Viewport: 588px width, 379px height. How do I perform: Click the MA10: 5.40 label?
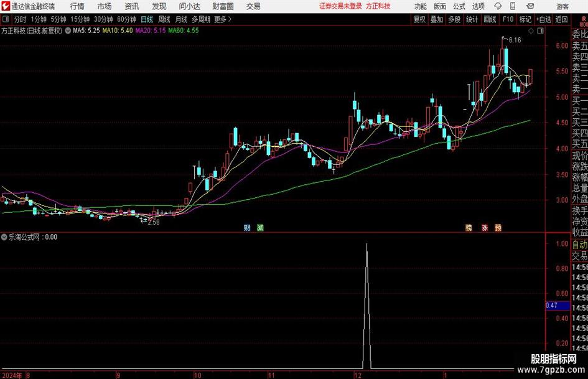[118, 30]
